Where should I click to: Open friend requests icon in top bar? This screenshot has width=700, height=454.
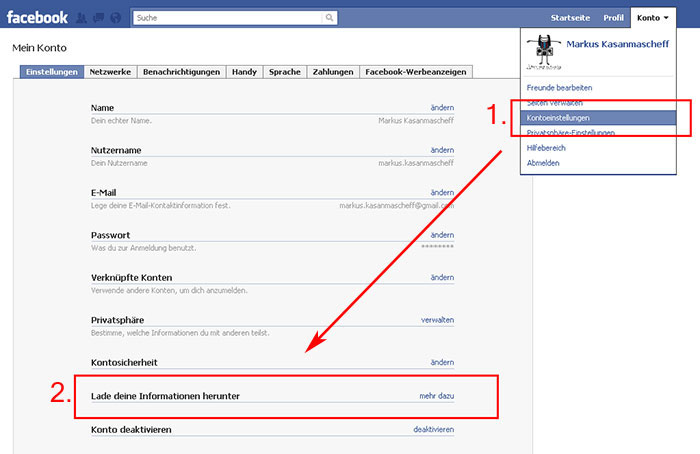click(81, 18)
